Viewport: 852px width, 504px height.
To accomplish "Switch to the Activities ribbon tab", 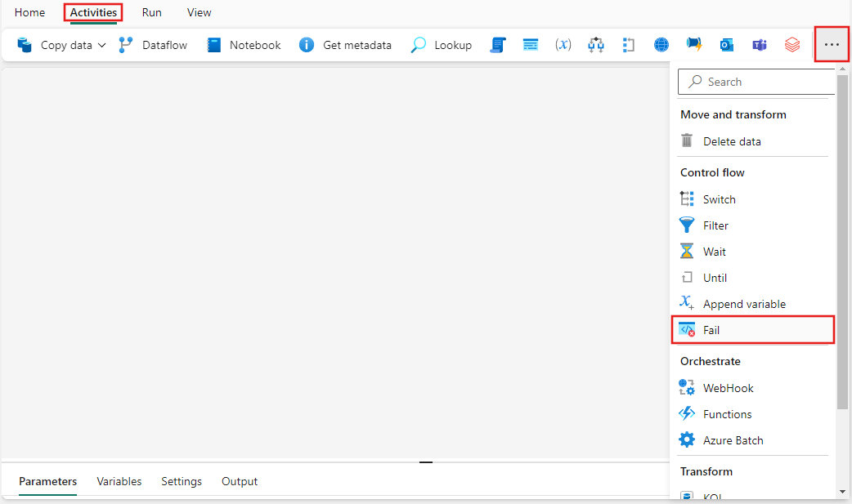I will 92,12.
